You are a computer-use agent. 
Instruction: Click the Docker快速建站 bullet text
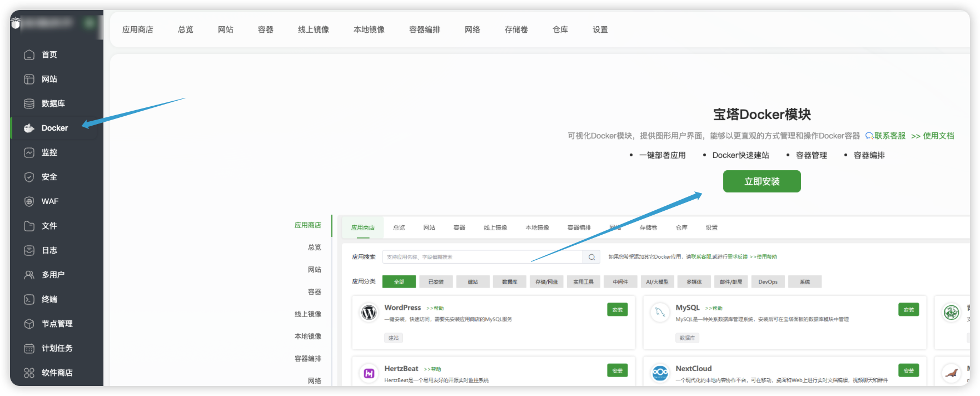pyautogui.click(x=740, y=155)
